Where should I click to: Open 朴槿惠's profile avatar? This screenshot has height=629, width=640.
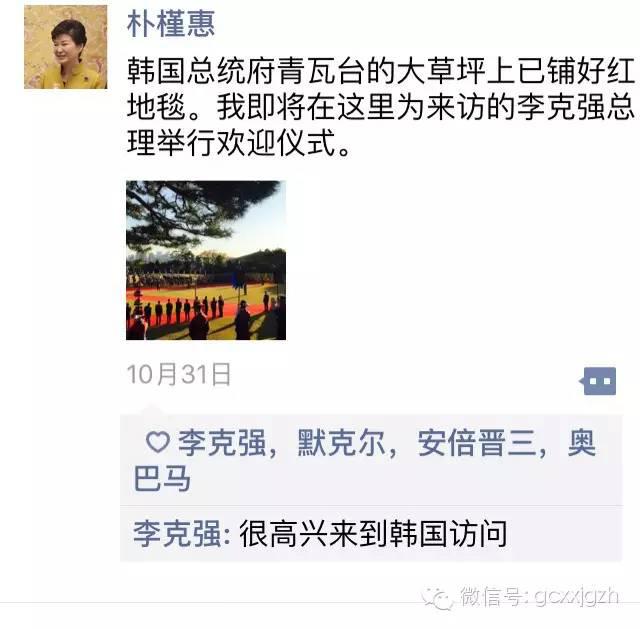[x=66, y=47]
